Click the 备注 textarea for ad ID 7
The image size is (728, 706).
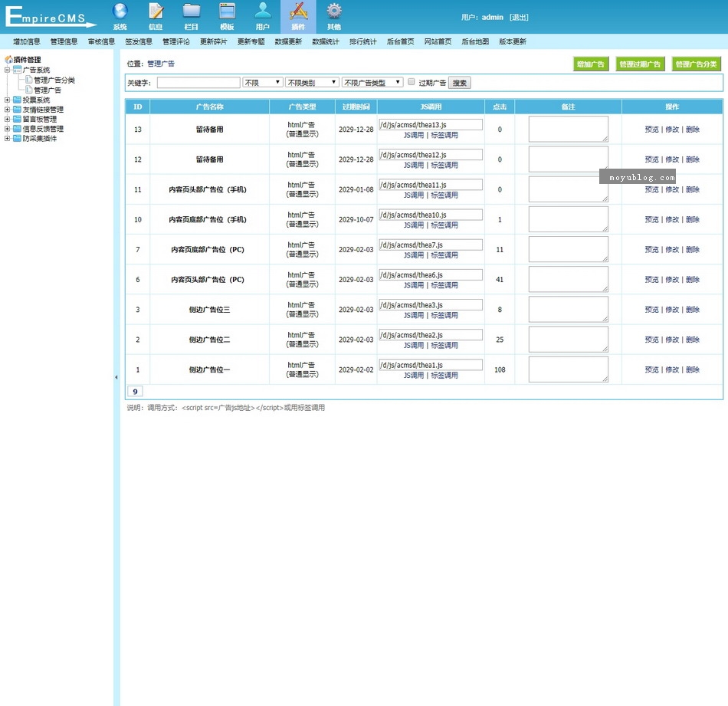569,249
